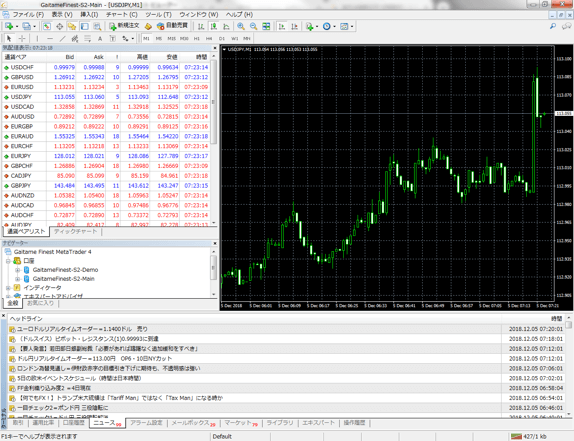Click the tile windows icon
Image resolution: width=574 pixels, height=441 pixels.
pyautogui.click(x=266, y=26)
